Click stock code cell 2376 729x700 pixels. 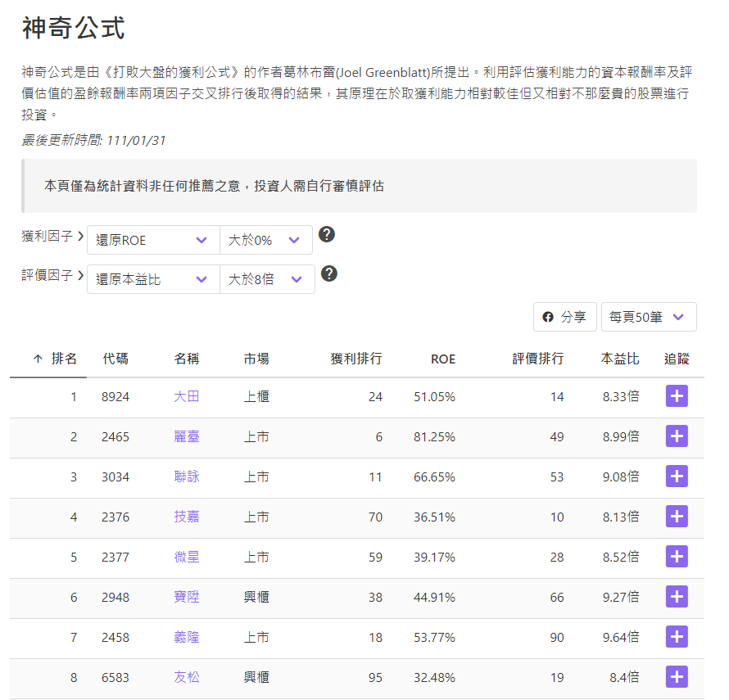115,517
